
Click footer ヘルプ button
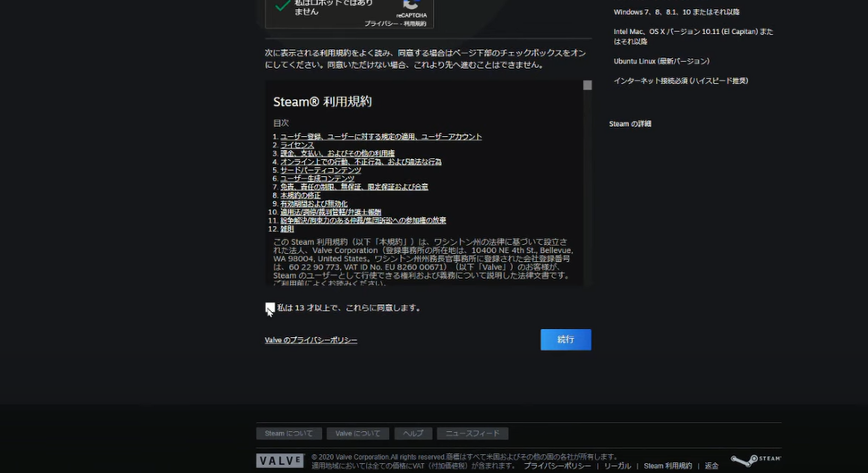[x=413, y=434]
